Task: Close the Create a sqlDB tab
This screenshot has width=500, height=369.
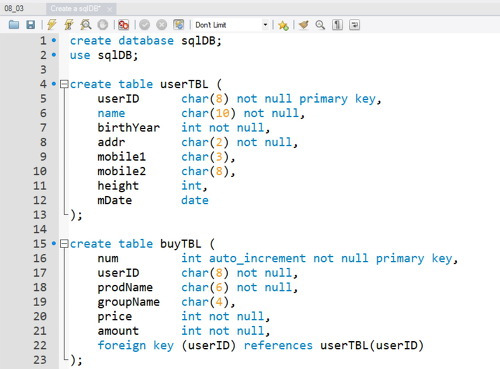Action: coord(110,9)
